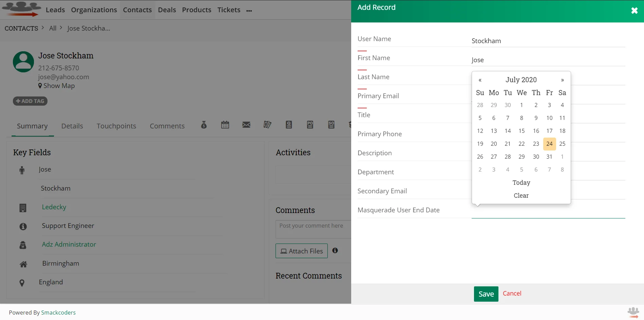This screenshot has height=320, width=644.
Task: Select the calendar activities icon
Action: (225, 125)
